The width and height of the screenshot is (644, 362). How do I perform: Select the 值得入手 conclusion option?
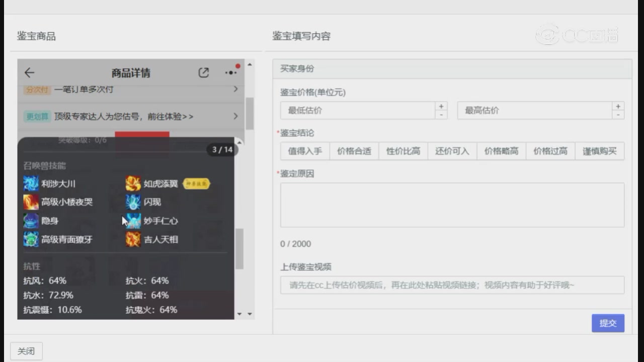click(x=305, y=151)
